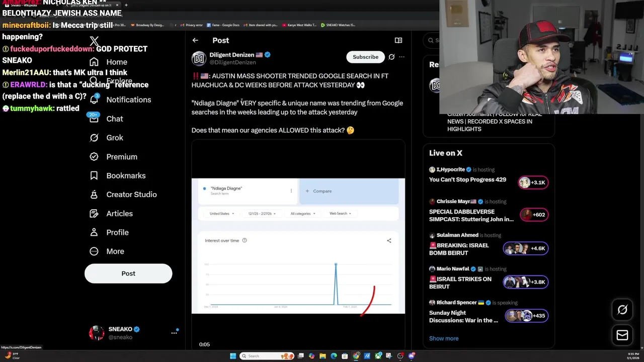Viewport: 644px width, 362px height.
Task: Open a new browser tab
Action: pos(126,5)
